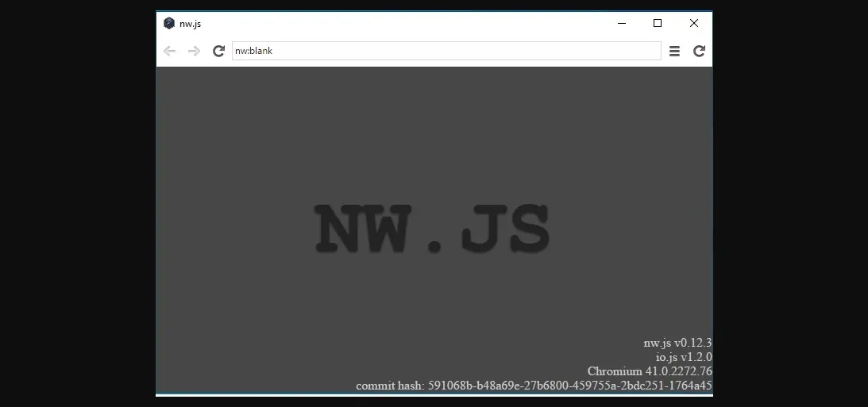This screenshot has width=868, height=407.
Task: Close the nw.js window
Action: [x=694, y=24]
